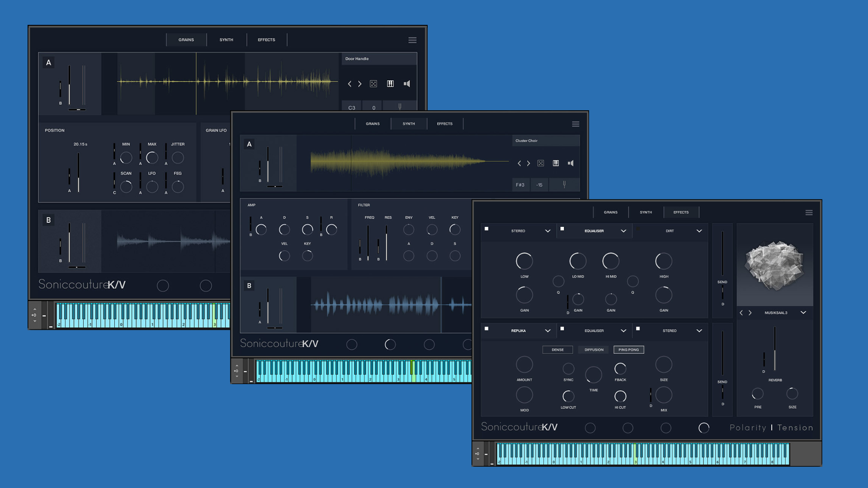Click the tuning fork icon next to -15
Viewport: 868px width, 488px height.
tap(564, 184)
